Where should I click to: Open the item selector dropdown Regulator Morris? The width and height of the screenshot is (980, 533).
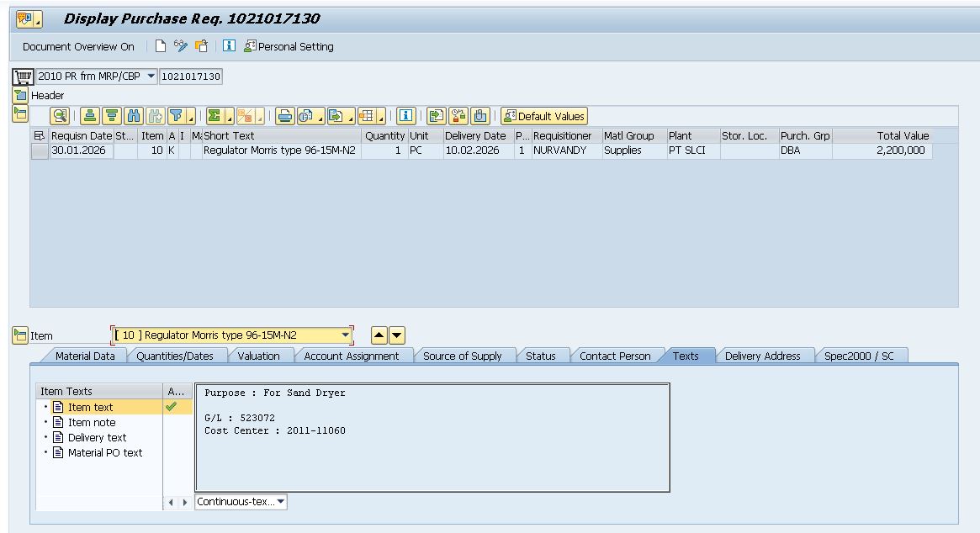point(345,335)
